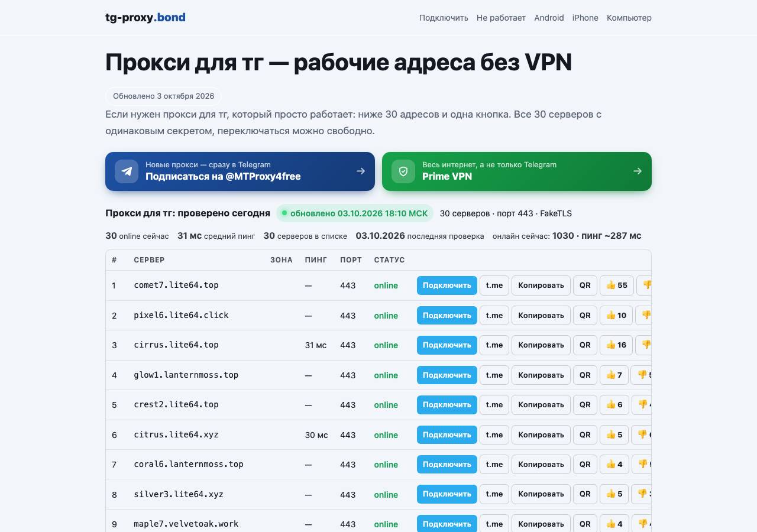Image resolution: width=757 pixels, height=532 pixels.
Task: Dislike the glow1.lanternmoss.top server
Action: (x=642, y=375)
